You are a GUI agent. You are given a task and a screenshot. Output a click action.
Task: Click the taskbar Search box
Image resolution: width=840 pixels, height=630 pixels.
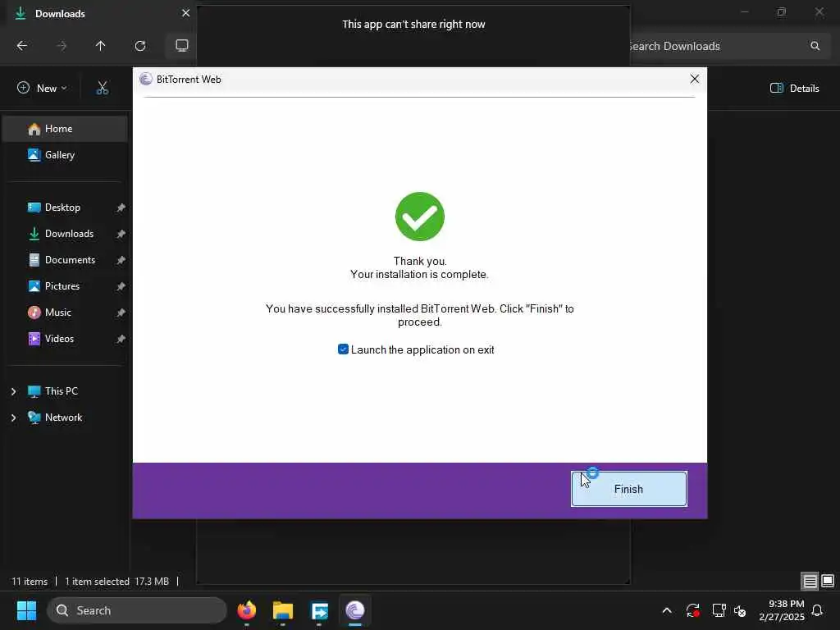[x=137, y=610]
